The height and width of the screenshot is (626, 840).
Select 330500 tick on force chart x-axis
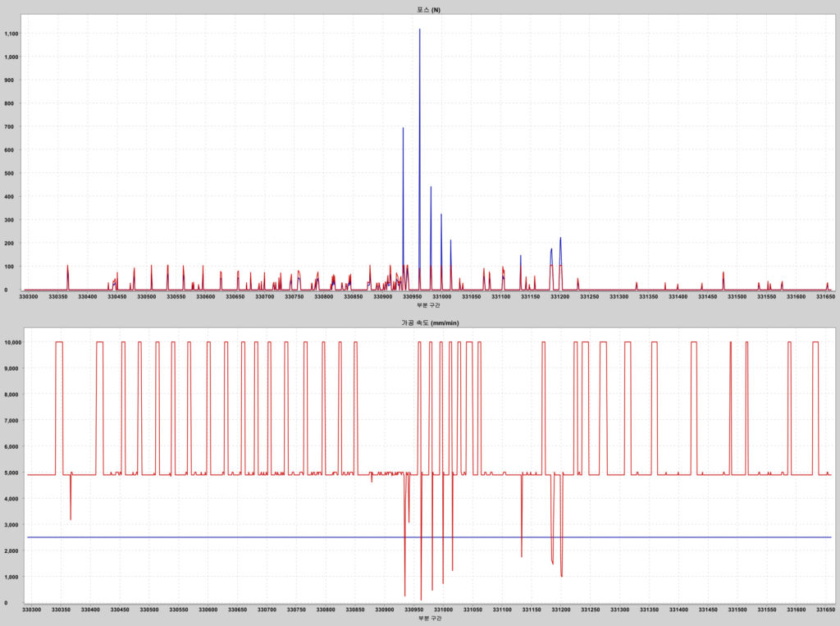pyautogui.click(x=147, y=296)
